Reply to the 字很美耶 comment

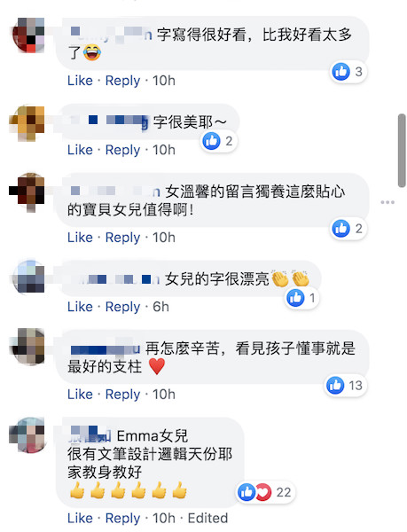point(122,150)
